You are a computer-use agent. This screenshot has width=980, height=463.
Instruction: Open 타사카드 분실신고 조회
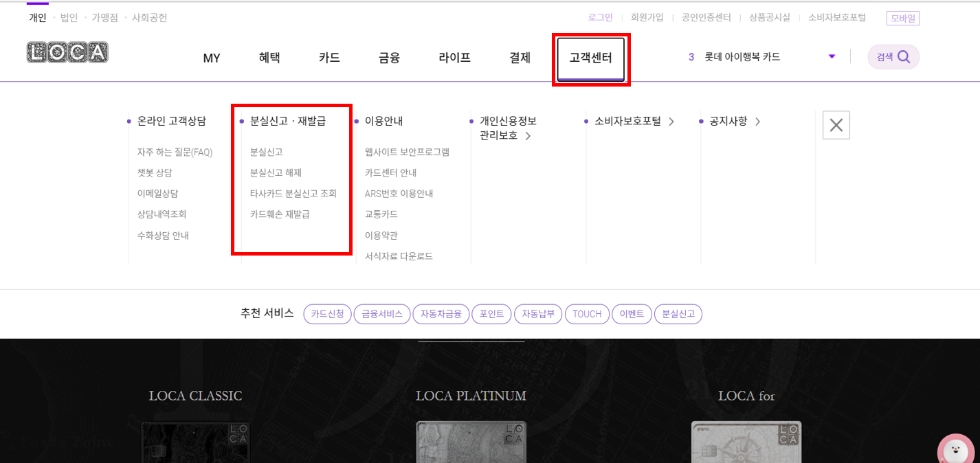point(293,194)
